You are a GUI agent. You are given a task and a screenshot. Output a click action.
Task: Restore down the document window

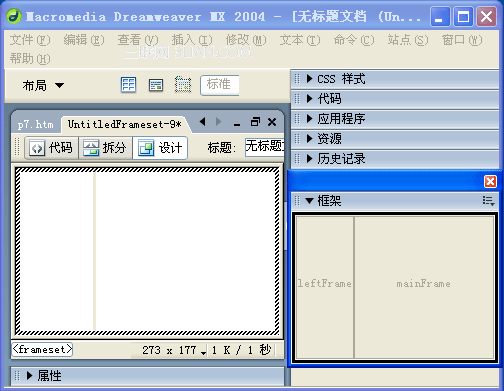point(255,122)
